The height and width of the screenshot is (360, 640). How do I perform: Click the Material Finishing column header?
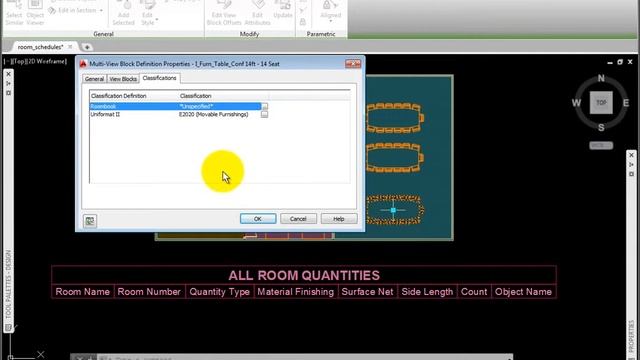pyautogui.click(x=296, y=292)
